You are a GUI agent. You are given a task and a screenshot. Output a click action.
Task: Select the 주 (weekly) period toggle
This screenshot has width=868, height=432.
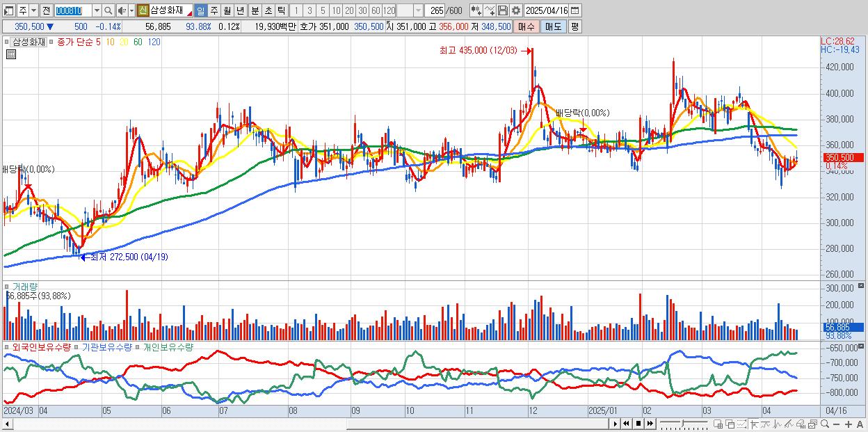point(214,10)
